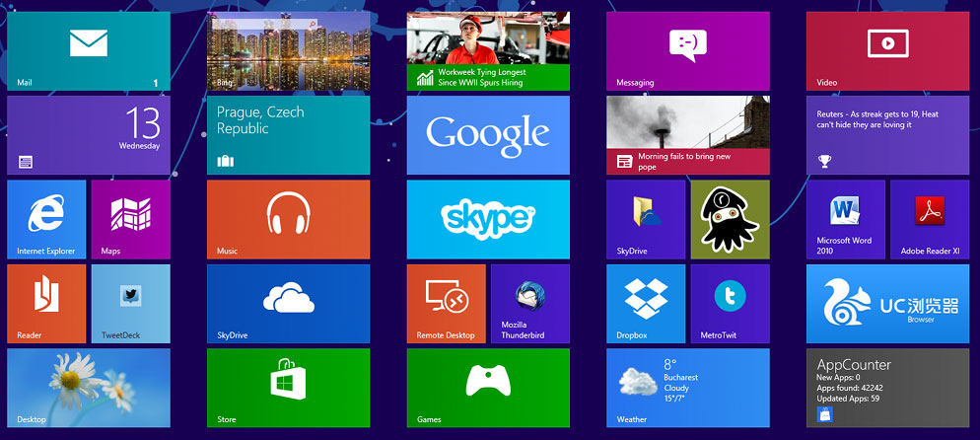Open the Games tile
The image size is (980, 440).
pyautogui.click(x=488, y=387)
